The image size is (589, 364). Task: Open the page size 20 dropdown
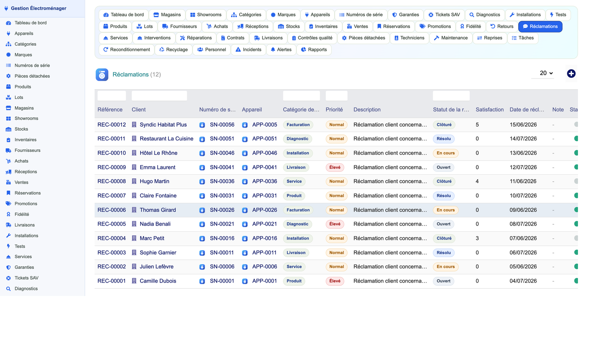pyautogui.click(x=543, y=73)
